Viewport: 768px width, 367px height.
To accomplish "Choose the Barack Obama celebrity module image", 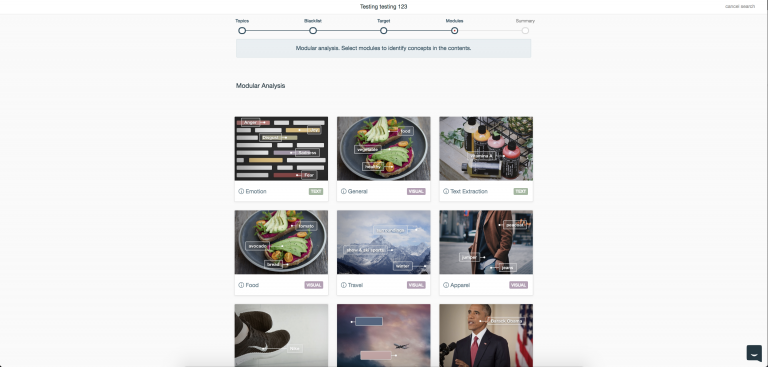I will click(486, 335).
